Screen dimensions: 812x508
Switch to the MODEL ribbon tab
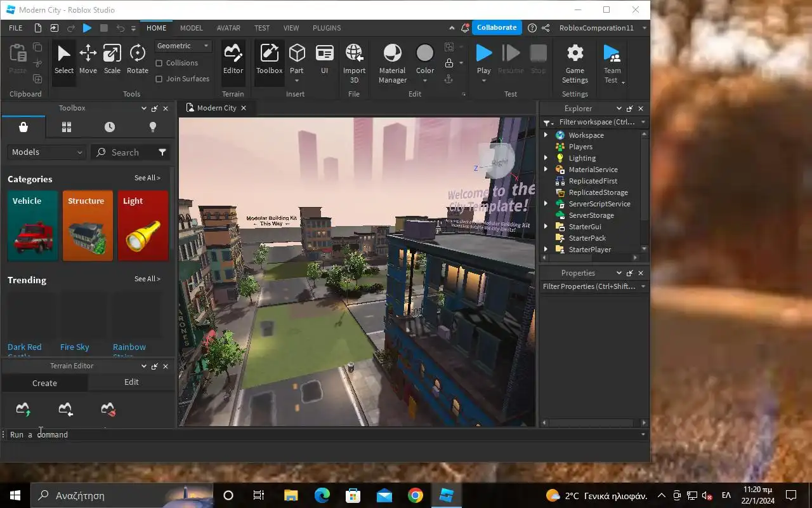coord(191,28)
